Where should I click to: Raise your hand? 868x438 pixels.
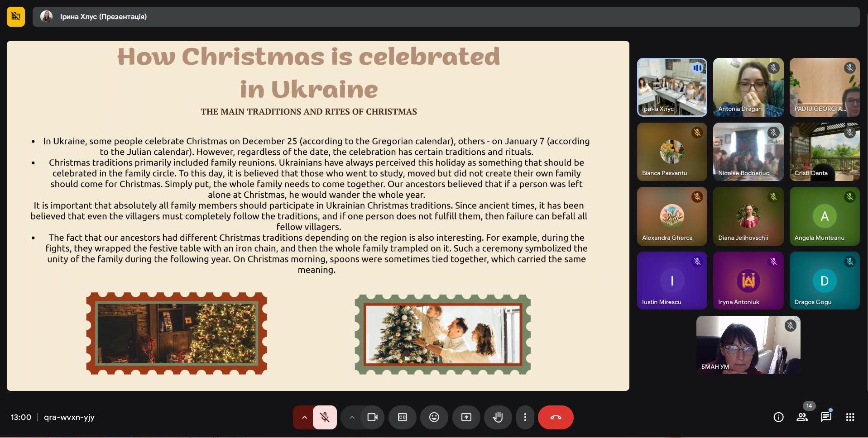point(498,417)
